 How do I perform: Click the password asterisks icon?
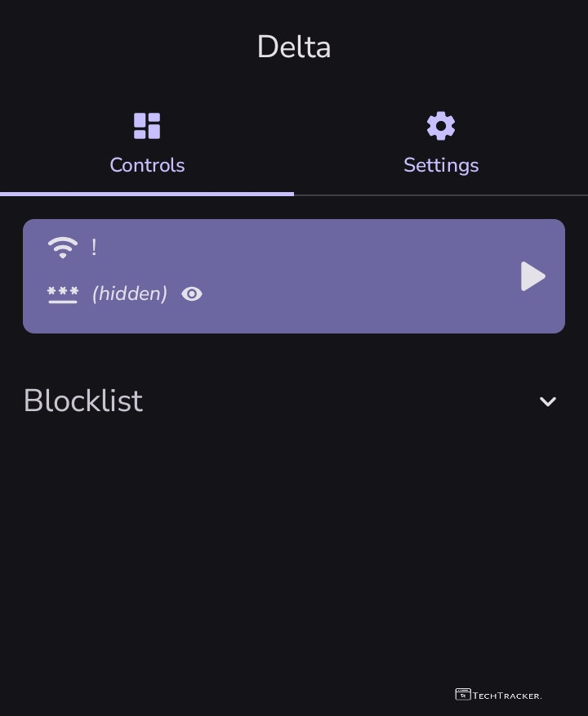63,294
